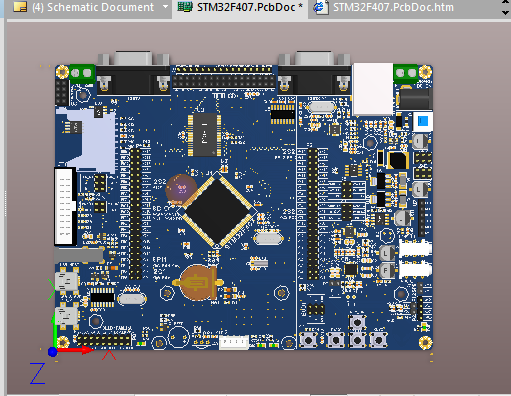Click the down arrow beside the document tabs
The height and width of the screenshot is (396, 511).
click(x=505, y=13)
